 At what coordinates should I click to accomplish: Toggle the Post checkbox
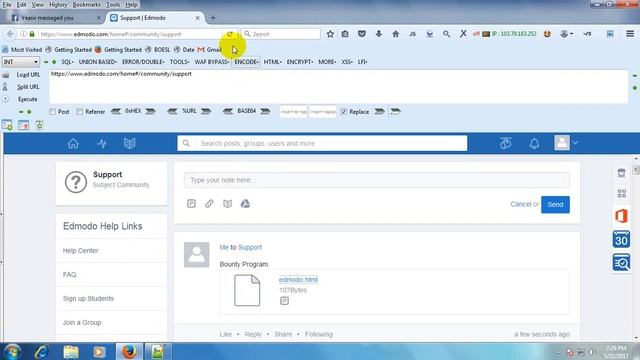(x=53, y=111)
